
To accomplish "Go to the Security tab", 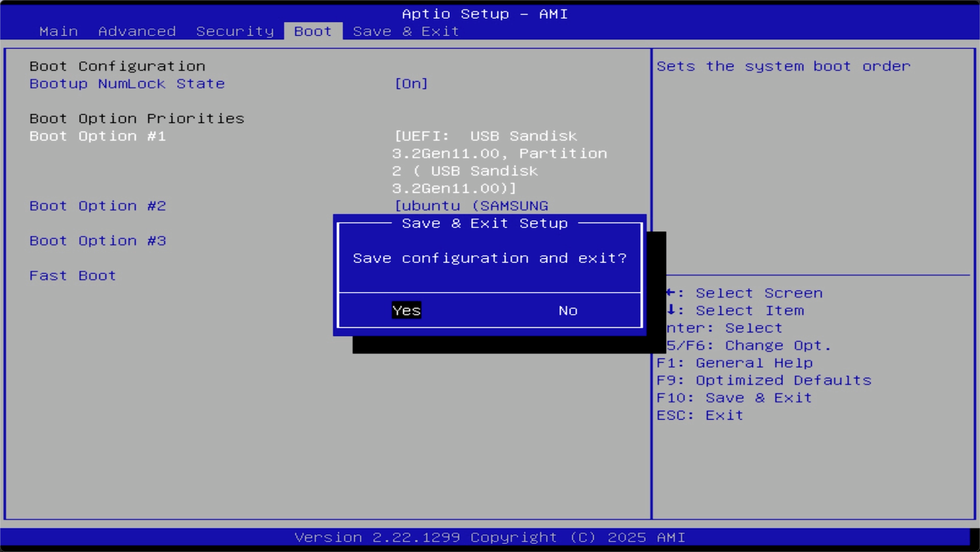I will [x=235, y=31].
